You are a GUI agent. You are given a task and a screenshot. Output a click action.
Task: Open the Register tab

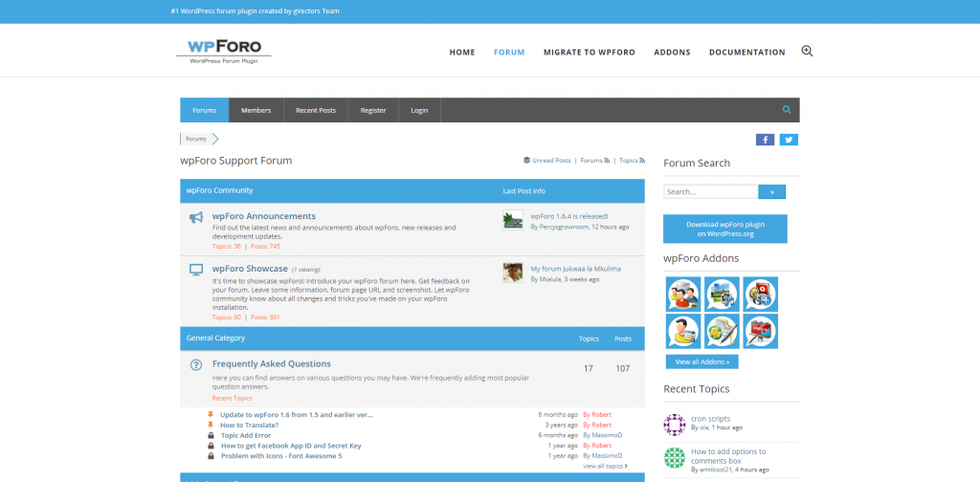click(373, 110)
